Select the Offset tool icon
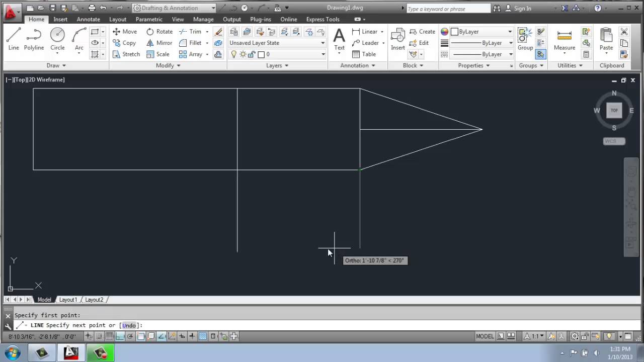The width and height of the screenshot is (644, 362). coord(218,54)
